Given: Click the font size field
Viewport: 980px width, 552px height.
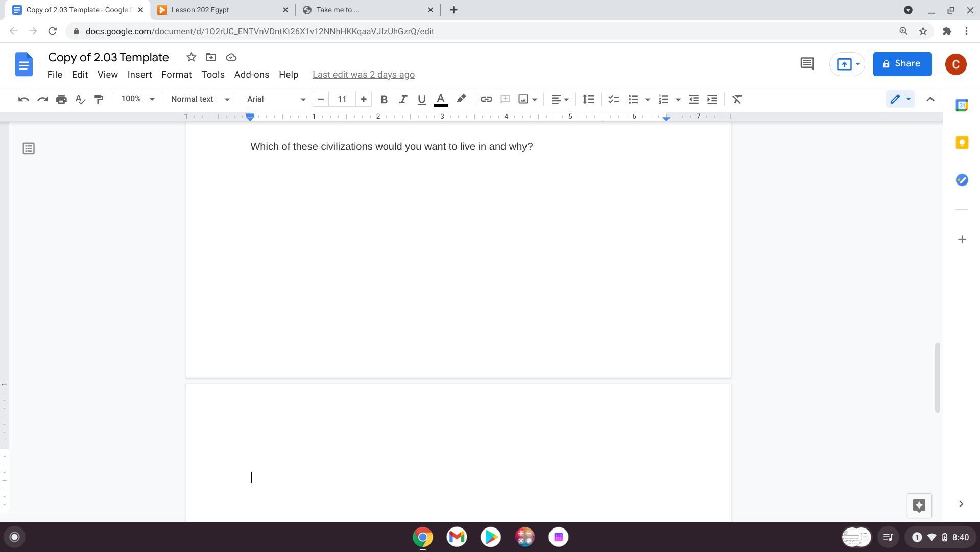Looking at the screenshot, I should tap(342, 99).
